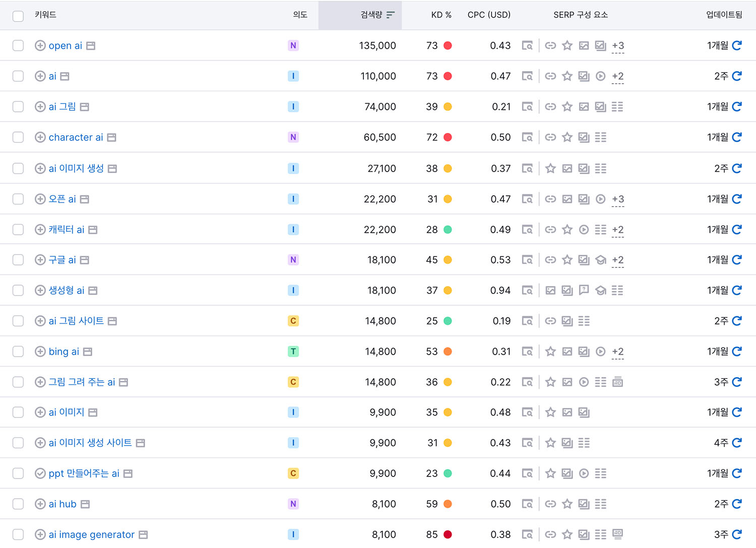The width and height of the screenshot is (756, 548).
Task: Open 그림 그려 주는 ai keyword link
Action: 82,382
